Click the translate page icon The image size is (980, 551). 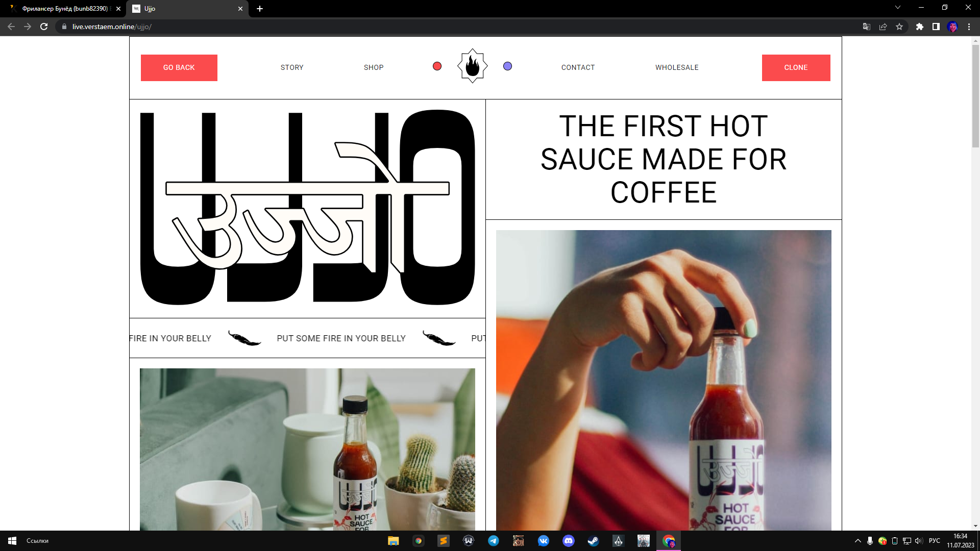coord(866,27)
